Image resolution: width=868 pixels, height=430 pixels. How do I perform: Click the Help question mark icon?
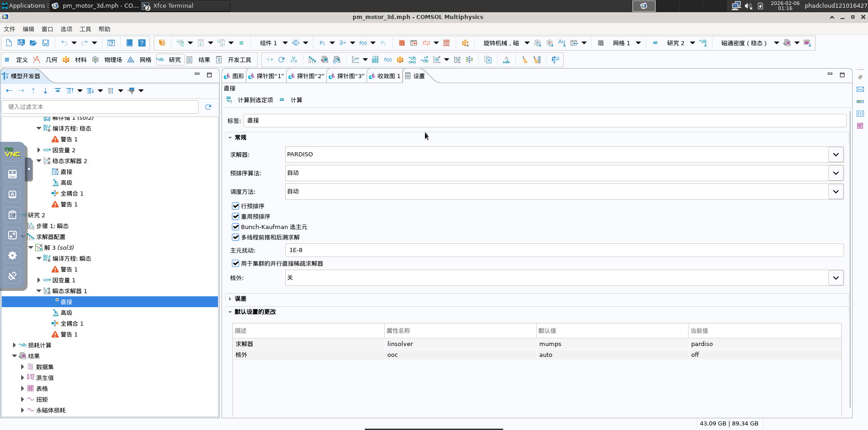[142, 43]
